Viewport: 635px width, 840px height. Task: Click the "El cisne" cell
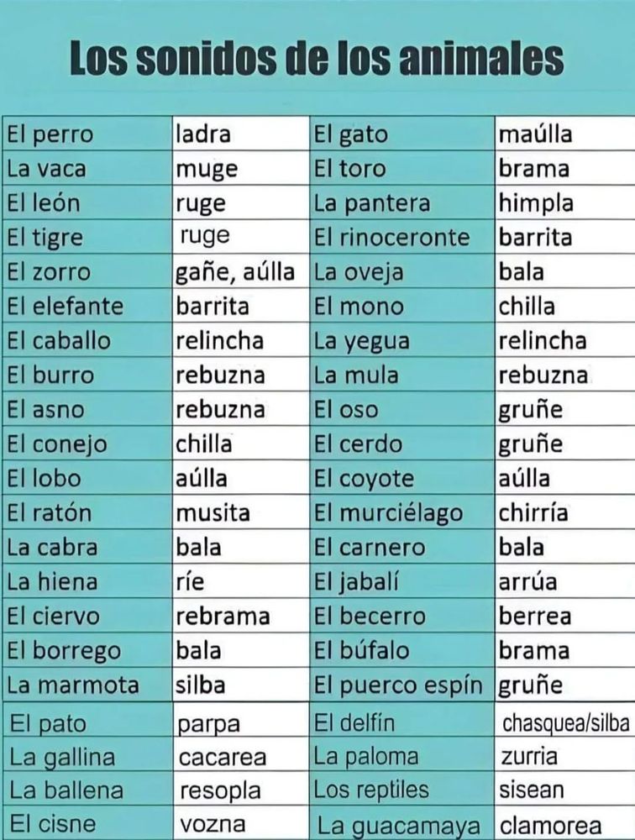tap(87, 824)
